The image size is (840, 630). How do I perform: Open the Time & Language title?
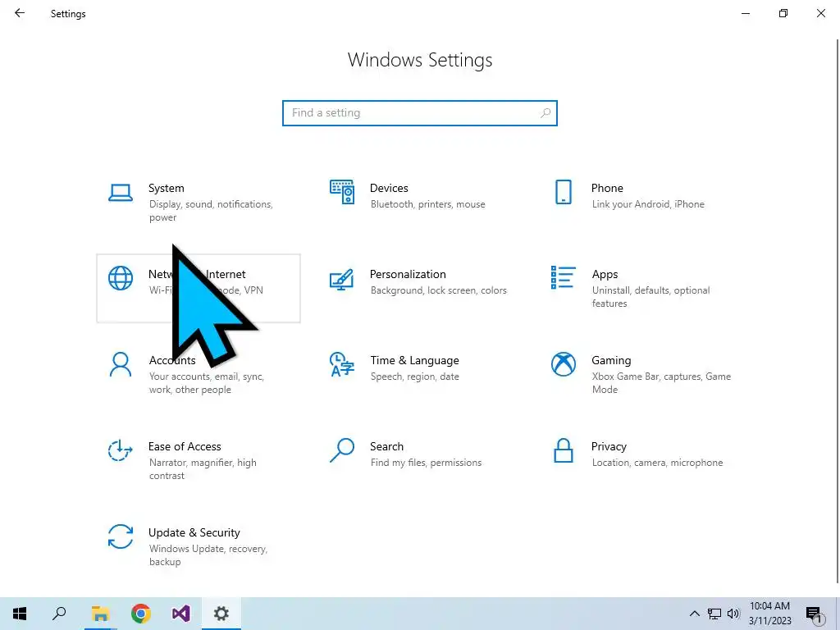tap(414, 361)
